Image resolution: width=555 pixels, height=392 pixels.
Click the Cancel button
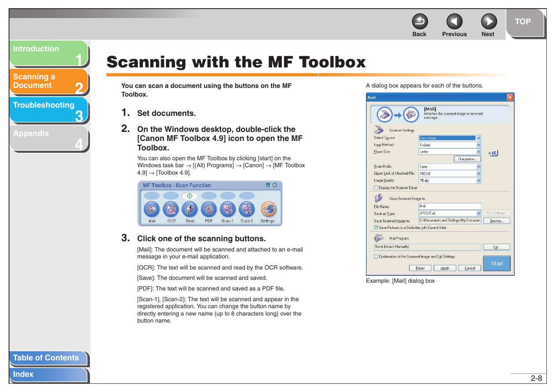(470, 268)
